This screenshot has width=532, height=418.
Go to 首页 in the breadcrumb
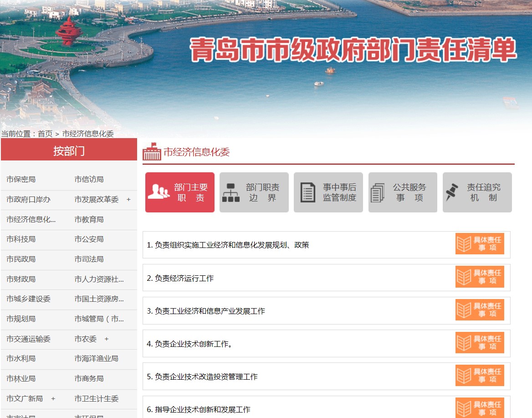point(45,134)
